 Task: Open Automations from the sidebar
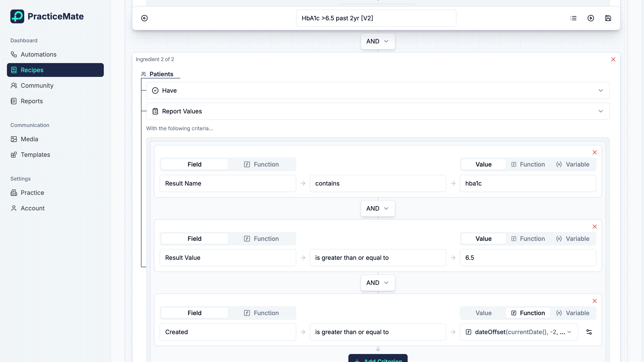coord(38,54)
